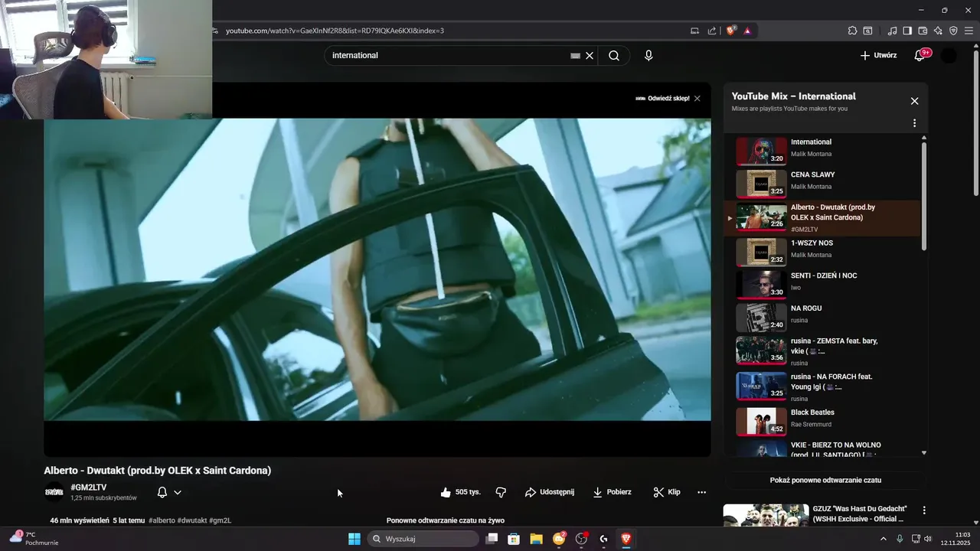Open the notification bell dropdown for #GM2LTV
Screen dimensions: 980x551
point(169,493)
